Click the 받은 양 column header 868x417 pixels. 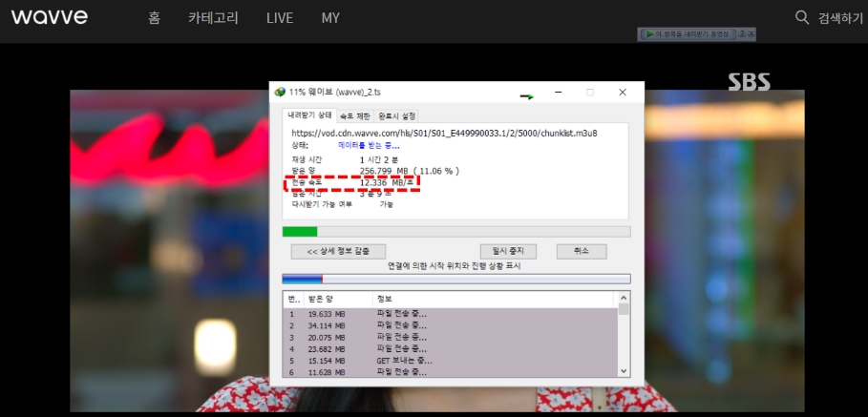pyautogui.click(x=337, y=300)
